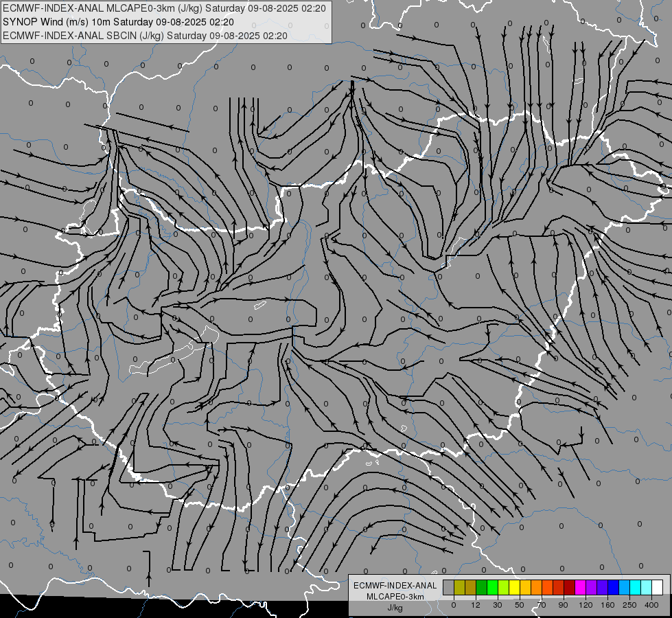Click the legend label MLCAPE0-3km
The image size is (672, 618).
(395, 597)
